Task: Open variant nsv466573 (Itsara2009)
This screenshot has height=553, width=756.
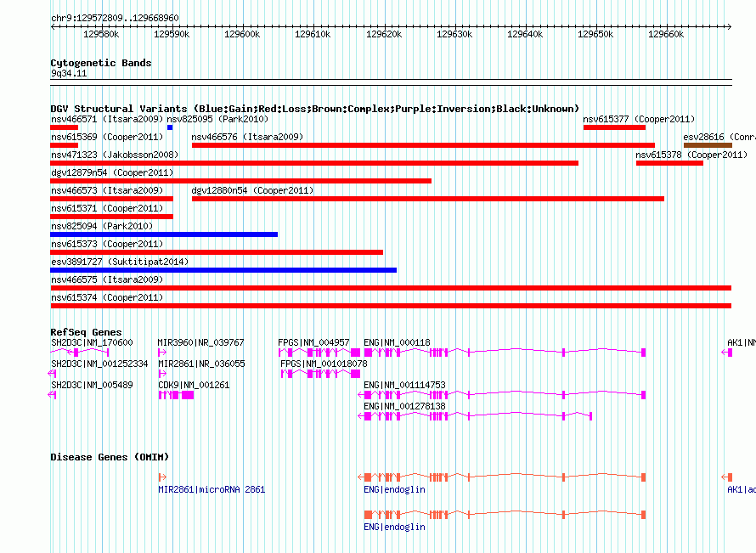Action: point(107,190)
